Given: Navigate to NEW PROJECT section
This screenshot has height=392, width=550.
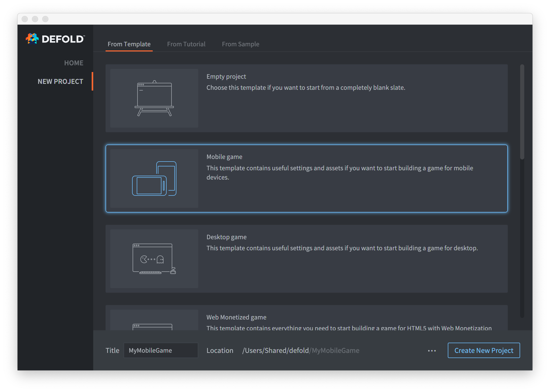Looking at the screenshot, I should click(61, 82).
